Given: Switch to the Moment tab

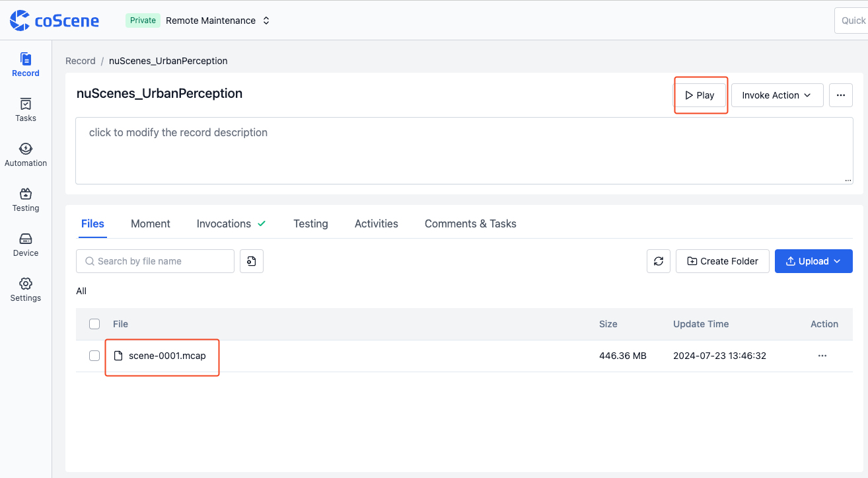Looking at the screenshot, I should click(x=151, y=223).
